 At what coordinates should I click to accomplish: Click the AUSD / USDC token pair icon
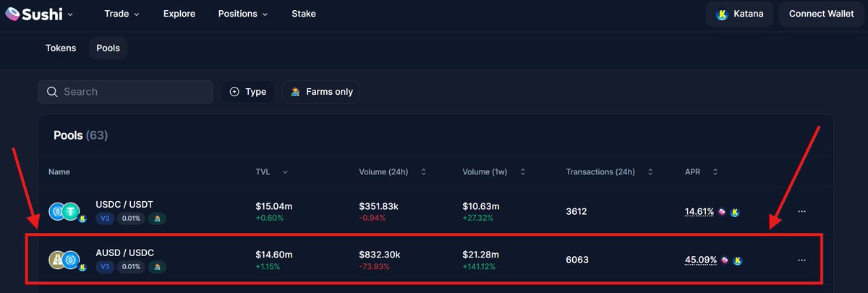[64, 260]
